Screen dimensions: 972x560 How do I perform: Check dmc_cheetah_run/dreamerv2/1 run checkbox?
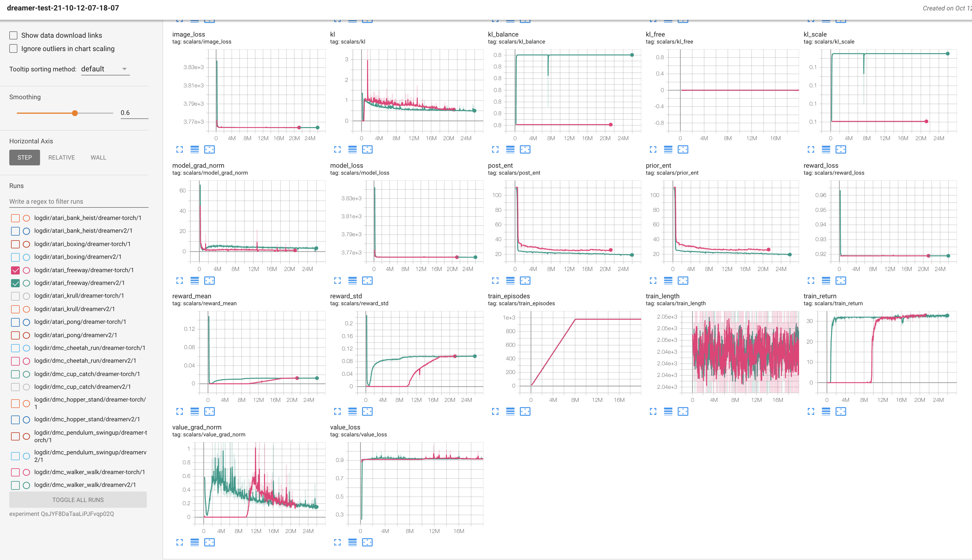(x=15, y=361)
